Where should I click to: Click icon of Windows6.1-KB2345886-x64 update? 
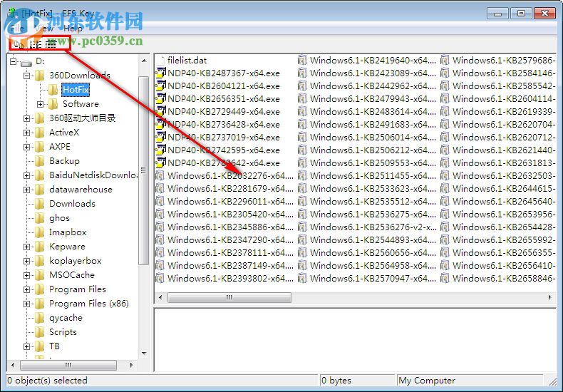click(160, 227)
